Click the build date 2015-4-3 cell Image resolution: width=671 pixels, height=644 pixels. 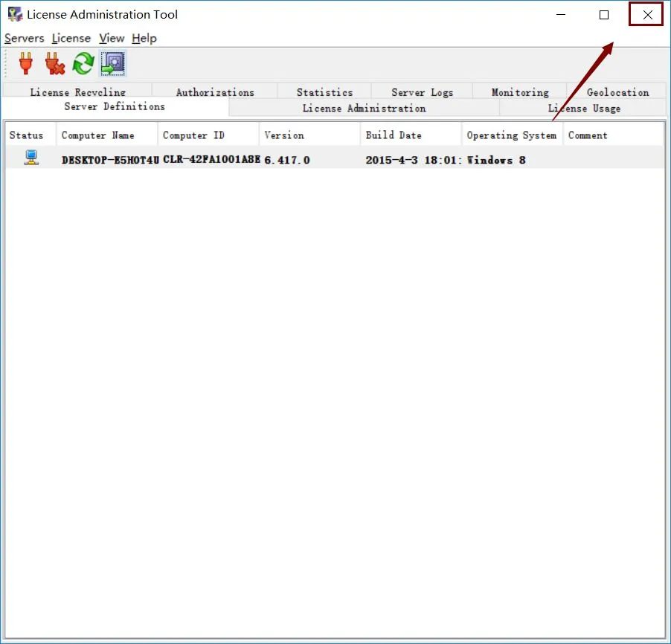click(x=414, y=160)
